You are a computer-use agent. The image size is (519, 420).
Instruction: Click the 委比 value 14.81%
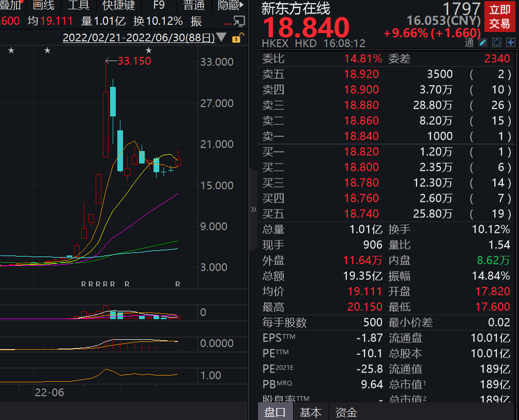[x=363, y=58]
